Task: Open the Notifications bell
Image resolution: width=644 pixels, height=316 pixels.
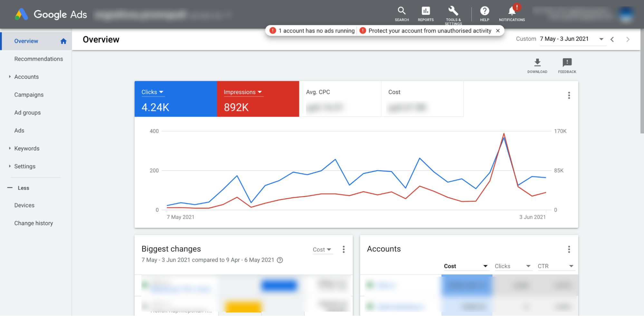Action: (x=512, y=14)
